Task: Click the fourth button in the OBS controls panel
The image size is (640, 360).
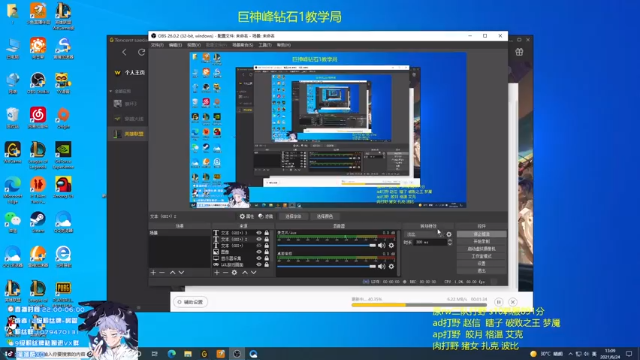Action: pos(482,256)
